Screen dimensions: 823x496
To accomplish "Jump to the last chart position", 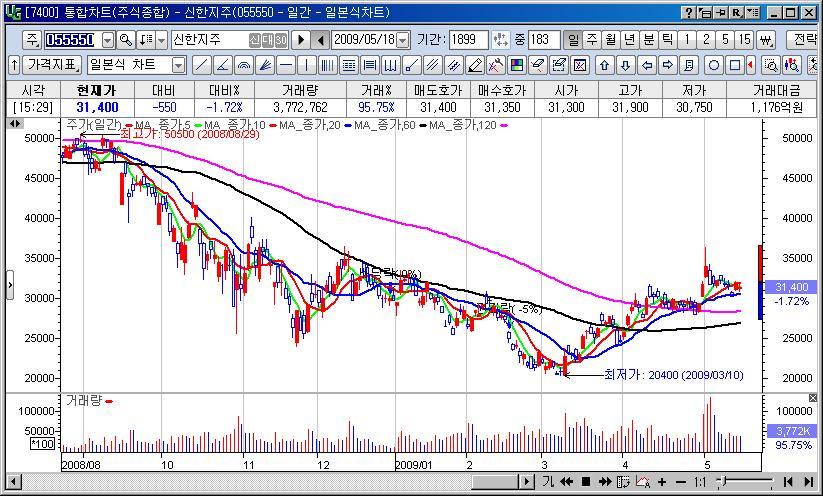I will (809, 482).
